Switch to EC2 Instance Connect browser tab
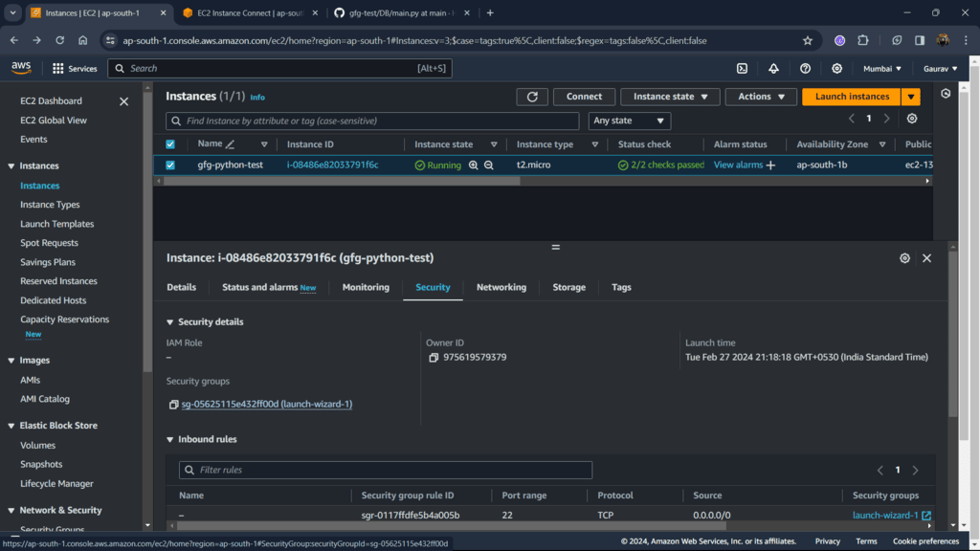Screen dimensions: 980x551 coord(250,13)
